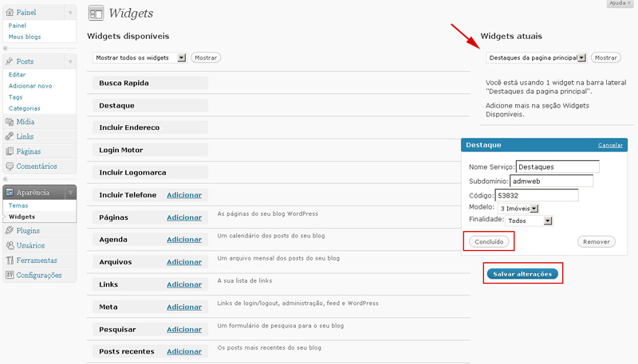Click the Páginas icon in sidebar
638x364 pixels.
(x=10, y=151)
